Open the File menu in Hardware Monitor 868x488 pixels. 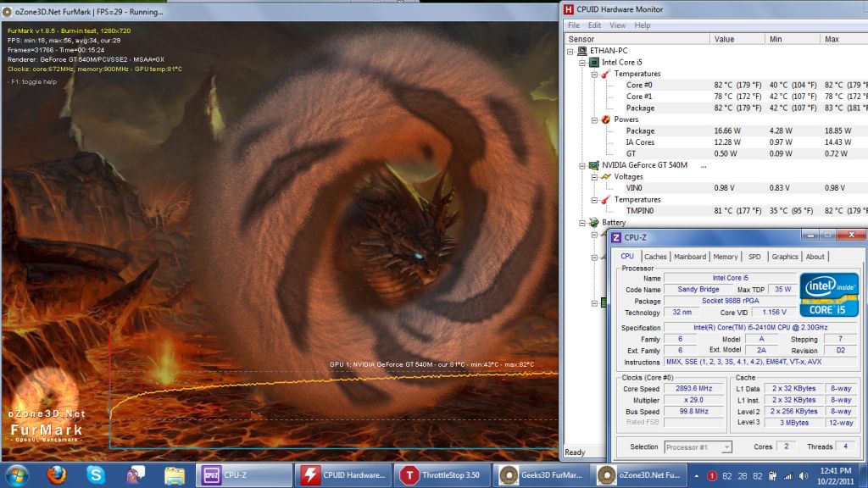coord(574,25)
